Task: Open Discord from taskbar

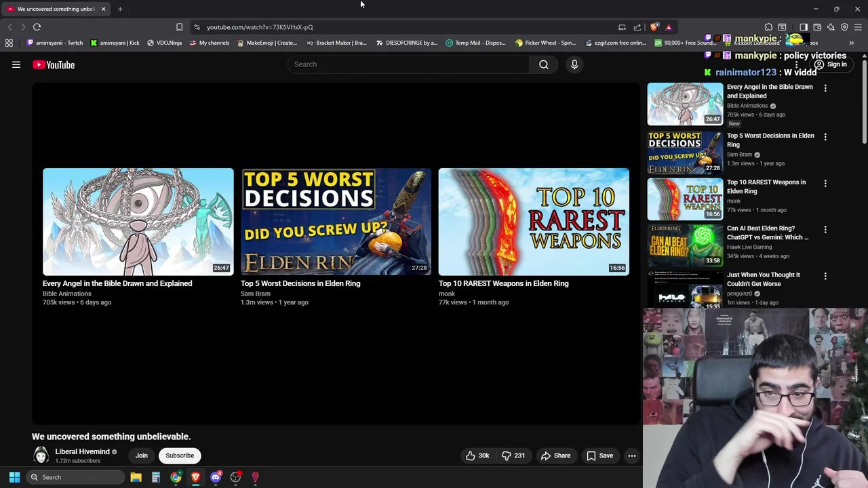Action: [x=216, y=477]
